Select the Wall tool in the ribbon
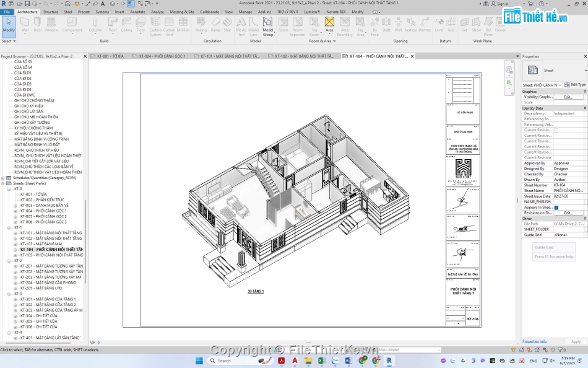588x368 pixels. click(x=25, y=25)
